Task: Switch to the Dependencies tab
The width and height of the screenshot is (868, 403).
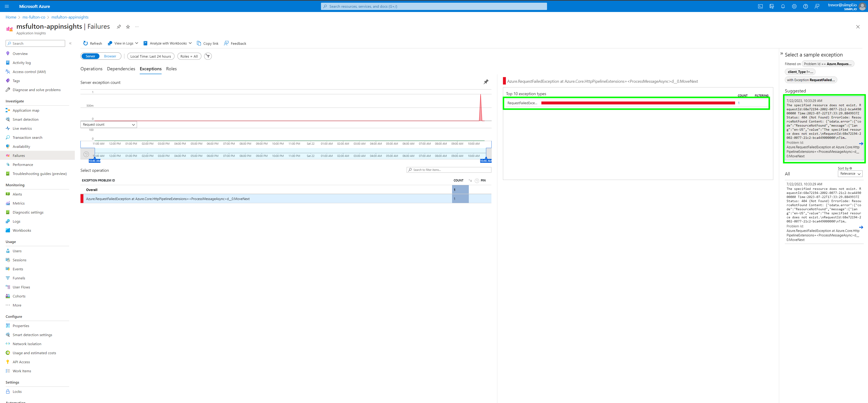Action: (x=121, y=69)
